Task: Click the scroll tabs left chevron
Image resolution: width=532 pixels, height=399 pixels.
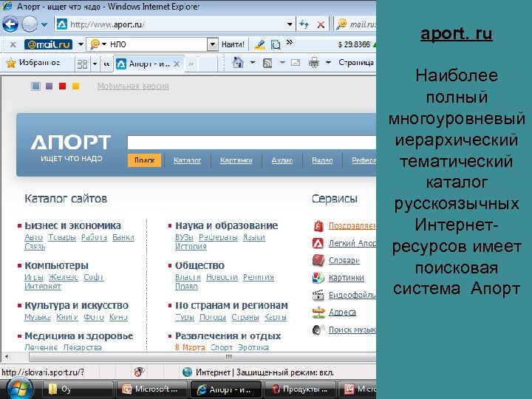Action: coord(106,64)
